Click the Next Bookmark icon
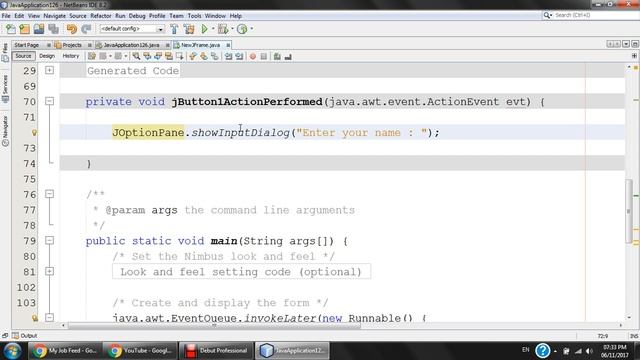 click(x=204, y=56)
